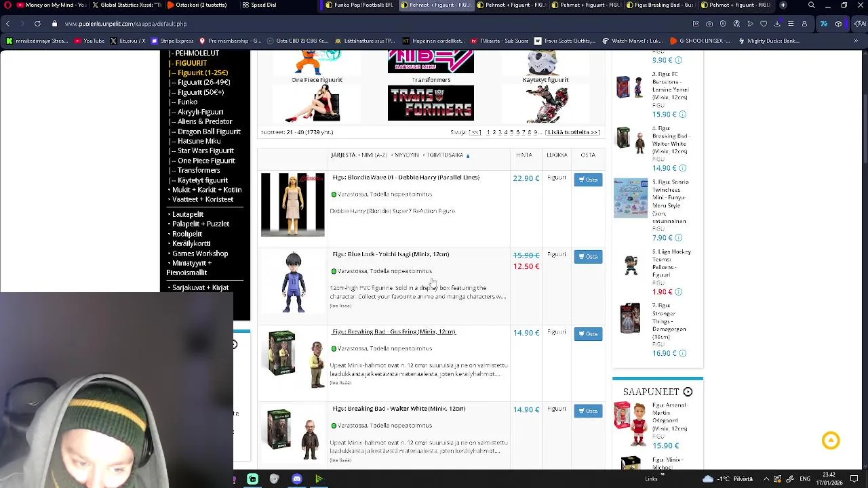The height and width of the screenshot is (488, 868).
Task: Switch to Figu: Breaking Bad browser tab
Action: 658,5
